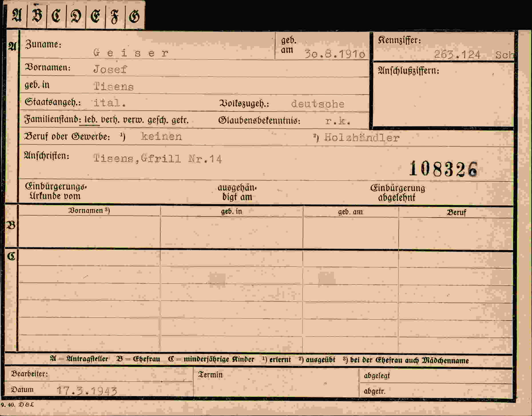The width and height of the screenshot is (532, 416).
Task: Click the 'Termin' label
Action: [210, 374]
